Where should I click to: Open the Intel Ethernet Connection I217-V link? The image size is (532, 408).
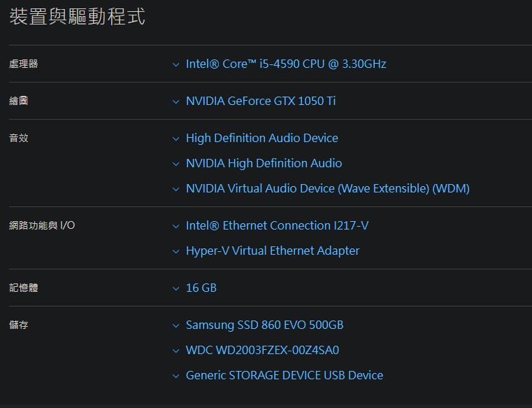tap(278, 225)
